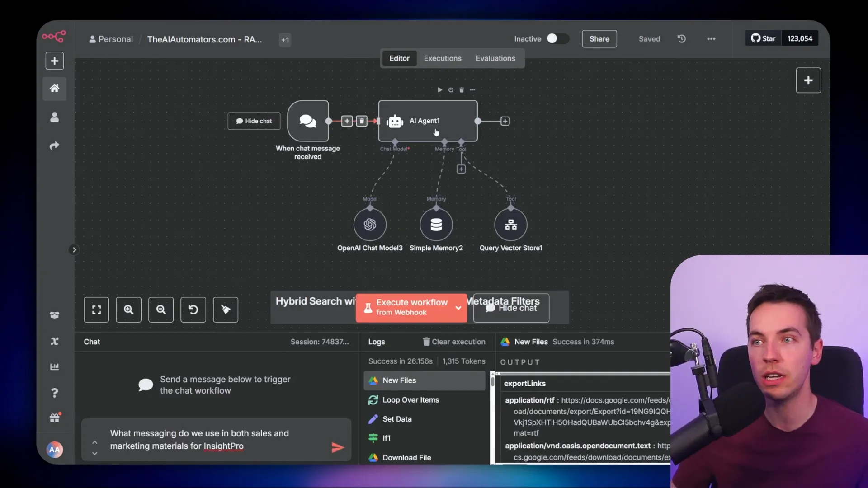Click the n8n logo
Screen dimensions: 868x488
coord(54,36)
